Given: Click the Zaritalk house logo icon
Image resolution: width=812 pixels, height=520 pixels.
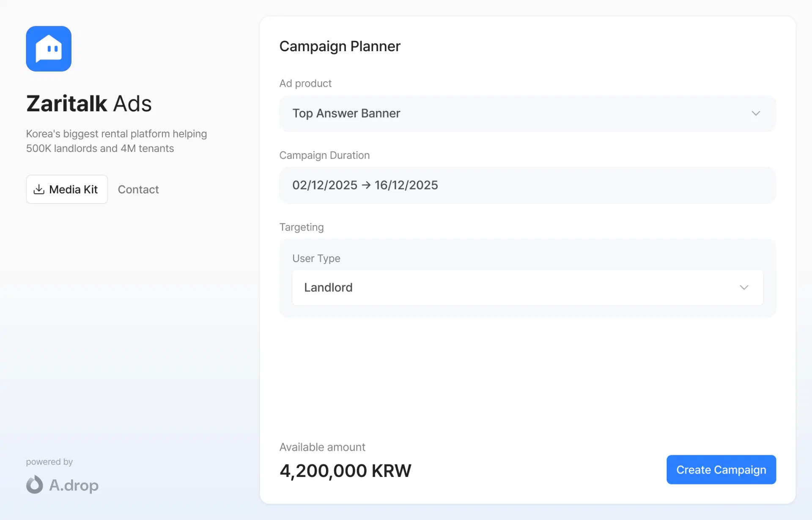Looking at the screenshot, I should click(x=49, y=49).
